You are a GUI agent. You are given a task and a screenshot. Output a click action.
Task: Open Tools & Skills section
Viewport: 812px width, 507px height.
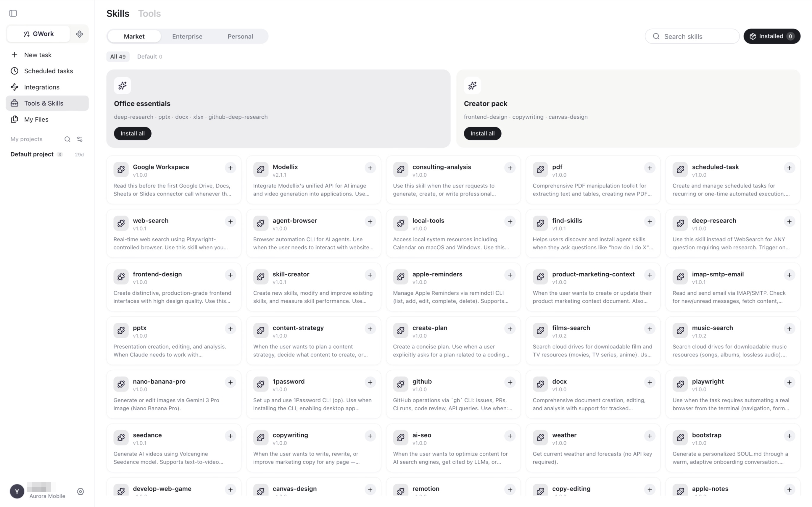[47, 103]
